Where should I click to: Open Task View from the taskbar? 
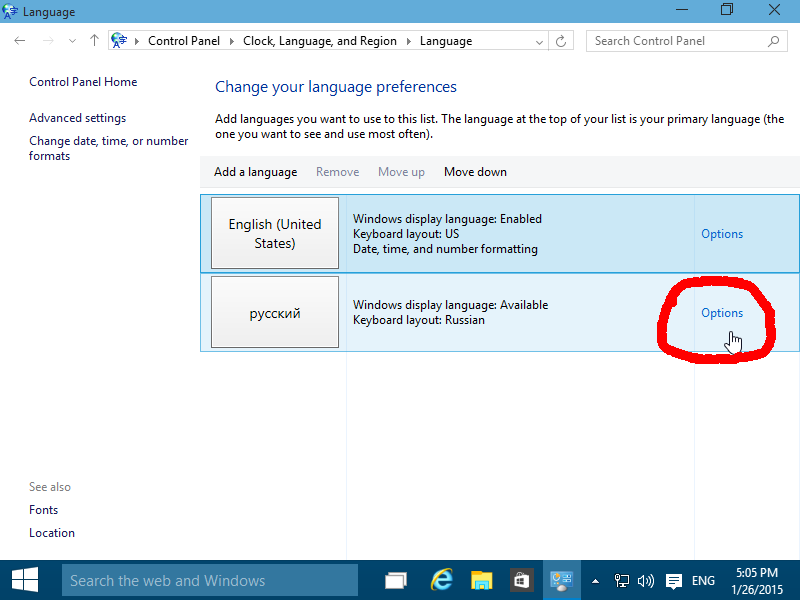tap(396, 581)
